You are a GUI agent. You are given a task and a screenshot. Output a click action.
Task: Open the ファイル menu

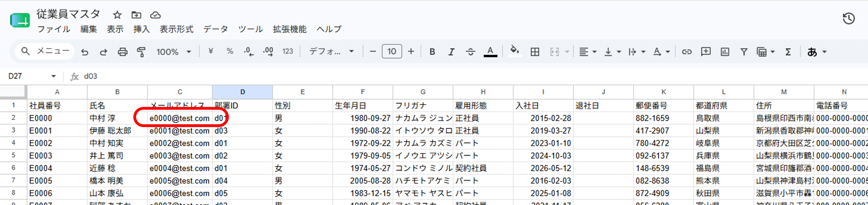[54, 29]
